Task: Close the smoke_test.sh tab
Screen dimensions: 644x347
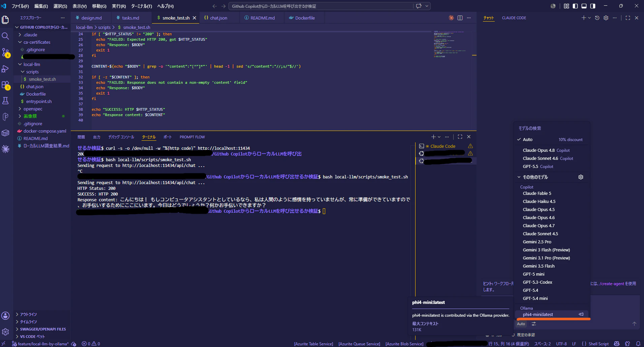Action: pyautogui.click(x=194, y=18)
